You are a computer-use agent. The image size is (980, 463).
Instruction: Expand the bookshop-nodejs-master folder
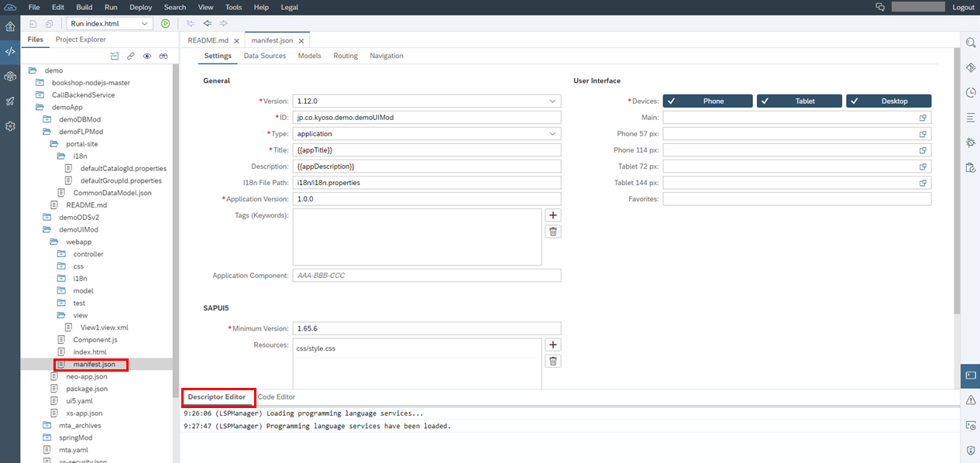[40, 83]
